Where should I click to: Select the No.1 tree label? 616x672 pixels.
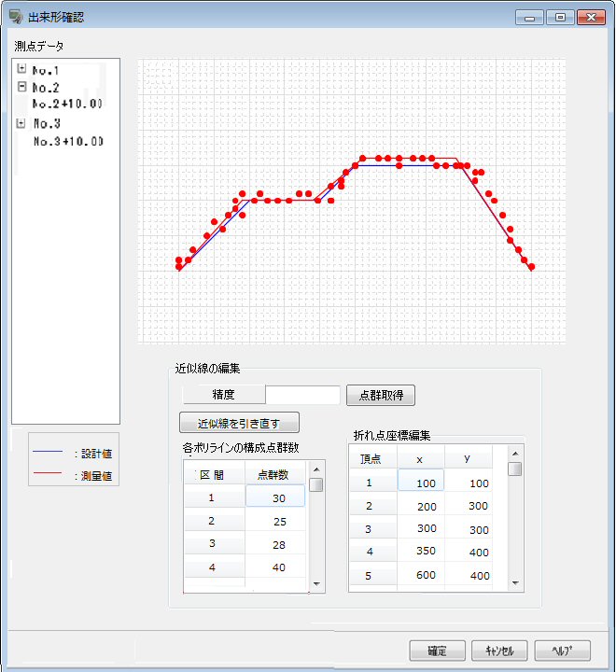46,70
